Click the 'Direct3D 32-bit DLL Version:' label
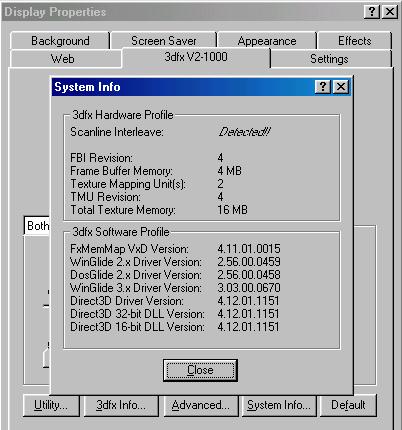 (137, 314)
